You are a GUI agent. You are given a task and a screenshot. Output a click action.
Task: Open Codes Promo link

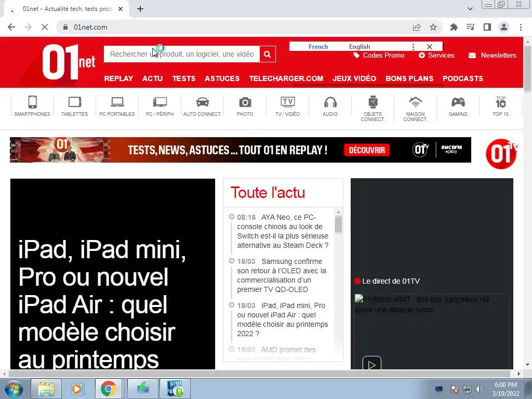click(x=379, y=55)
